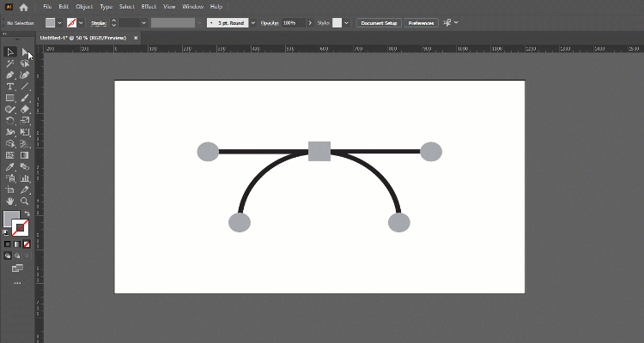
Task: Click the Document Setup button
Action: pyautogui.click(x=380, y=22)
